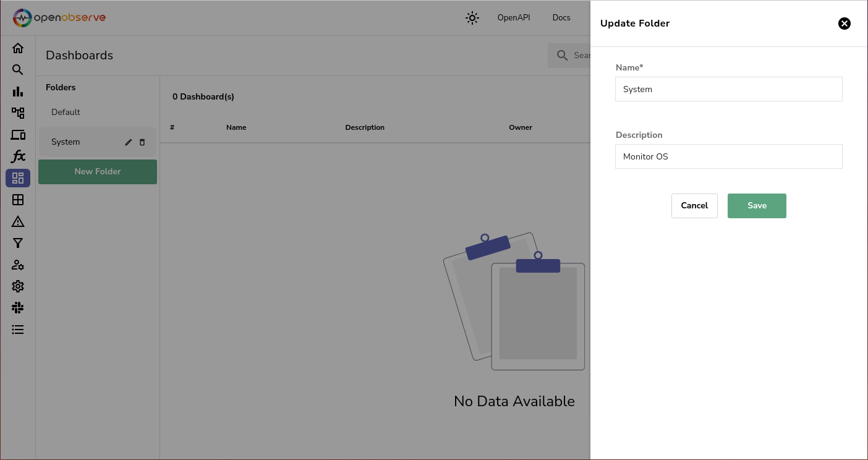Open Alerts warning triangle icon
Image resolution: width=868 pixels, height=460 pixels.
pyautogui.click(x=18, y=221)
